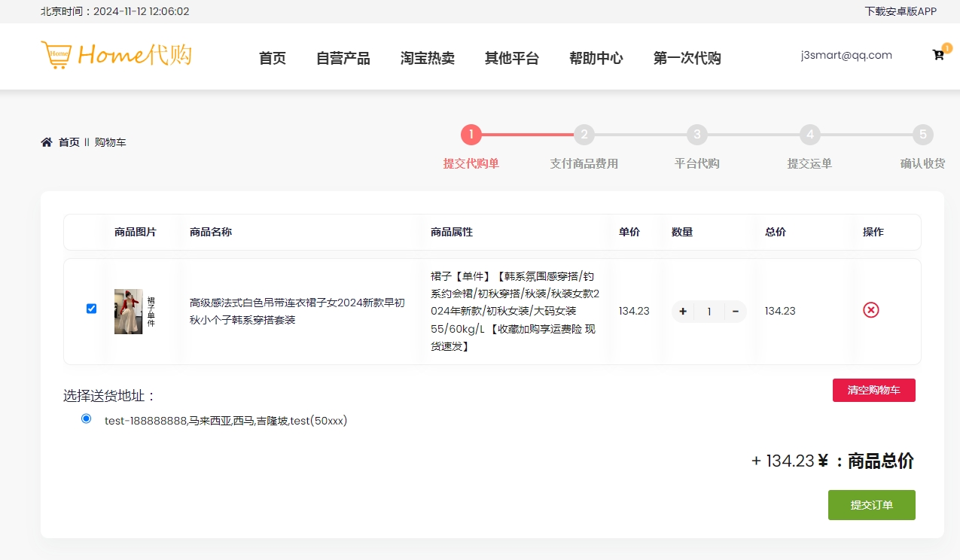Go to 淘宝热卖 page
Image resolution: width=960 pixels, height=560 pixels.
click(x=427, y=59)
